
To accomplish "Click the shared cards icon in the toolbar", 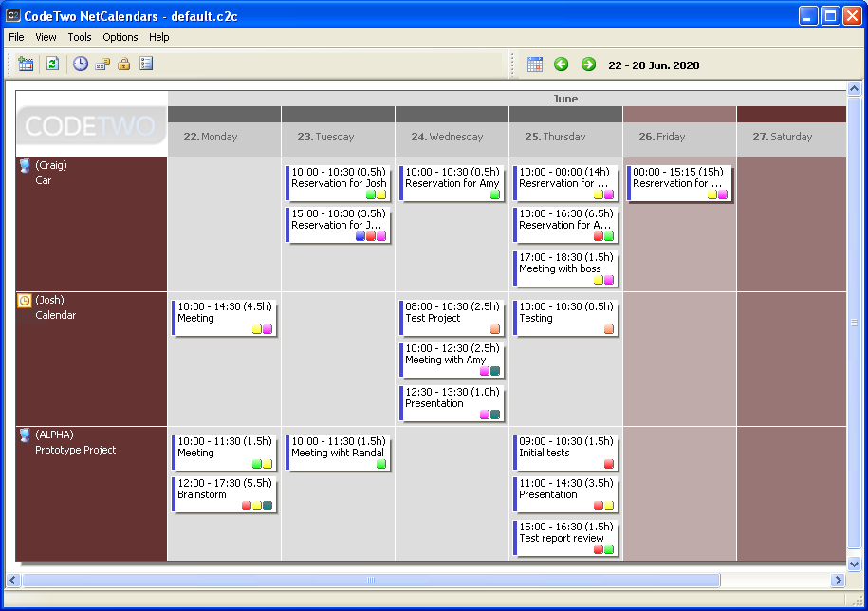I will (x=102, y=64).
